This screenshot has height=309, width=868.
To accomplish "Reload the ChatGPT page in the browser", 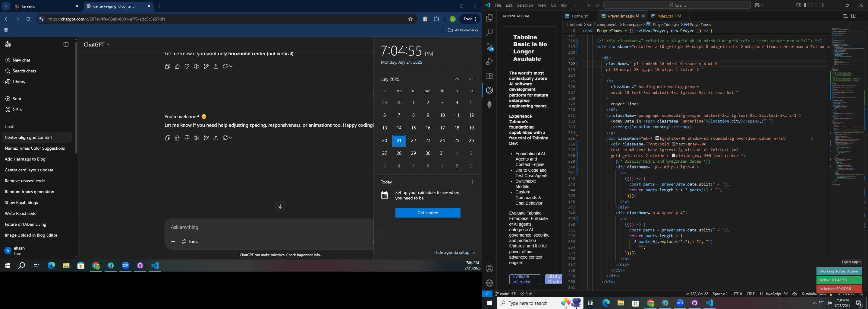I will pos(28,19).
